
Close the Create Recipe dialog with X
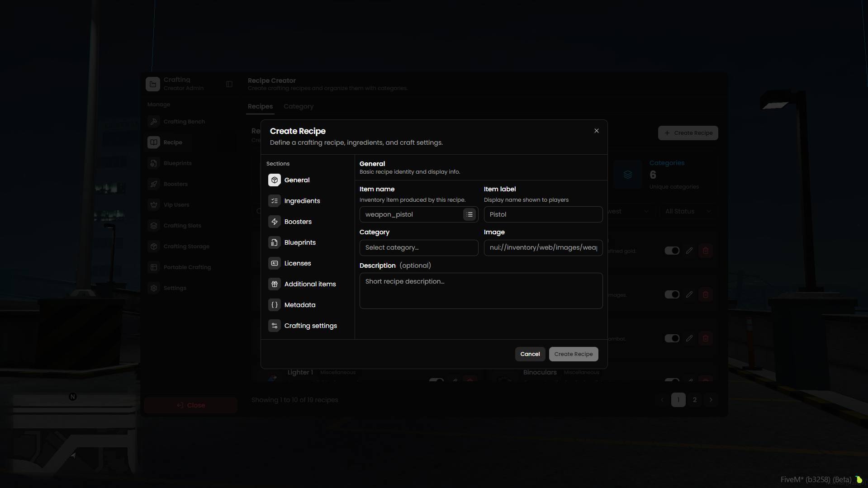597,131
